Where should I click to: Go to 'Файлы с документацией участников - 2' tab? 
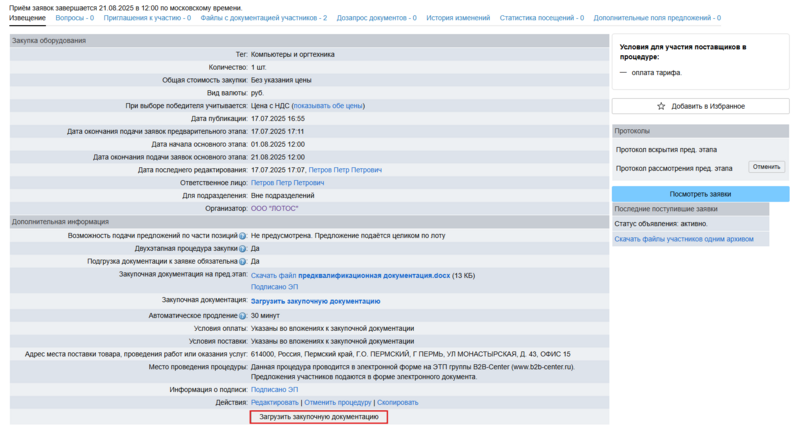(x=262, y=18)
